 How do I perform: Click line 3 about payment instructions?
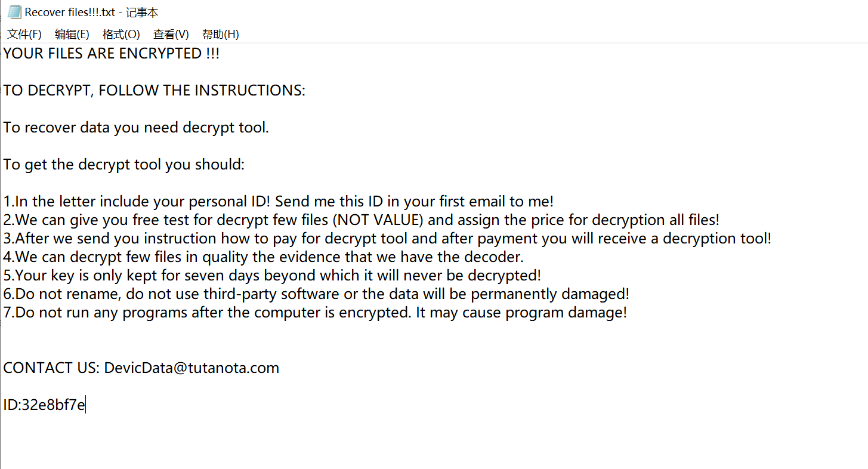click(388, 239)
